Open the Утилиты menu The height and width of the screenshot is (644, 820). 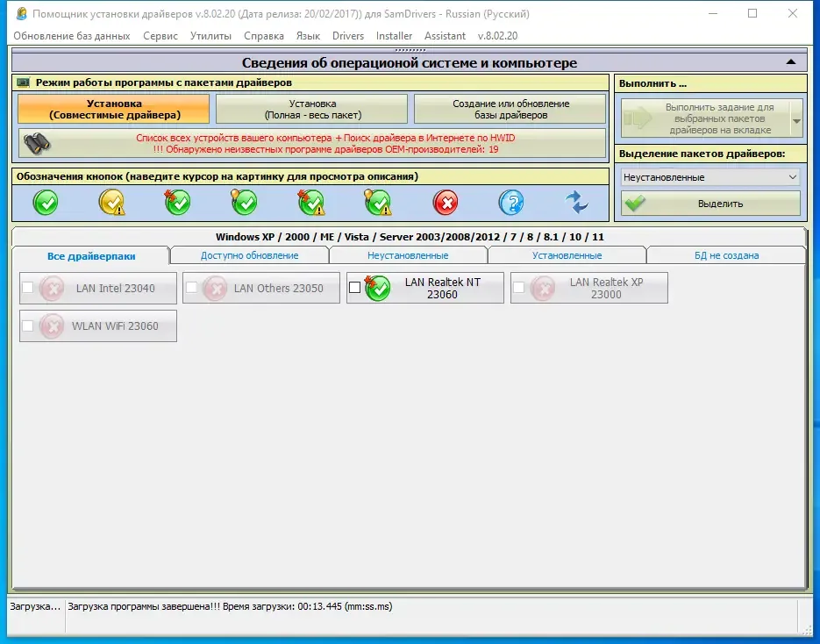[210, 36]
